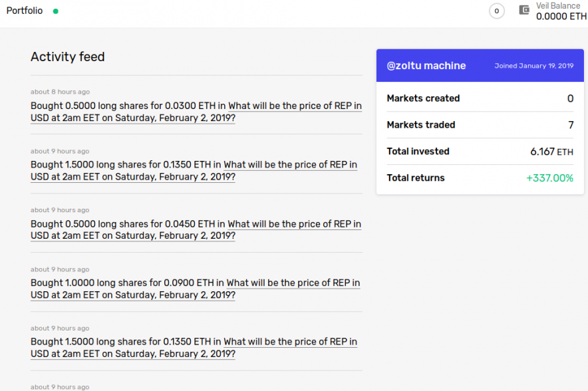Click the +337.00% total returns figure
This screenshot has width=588, height=391.
[x=549, y=178]
